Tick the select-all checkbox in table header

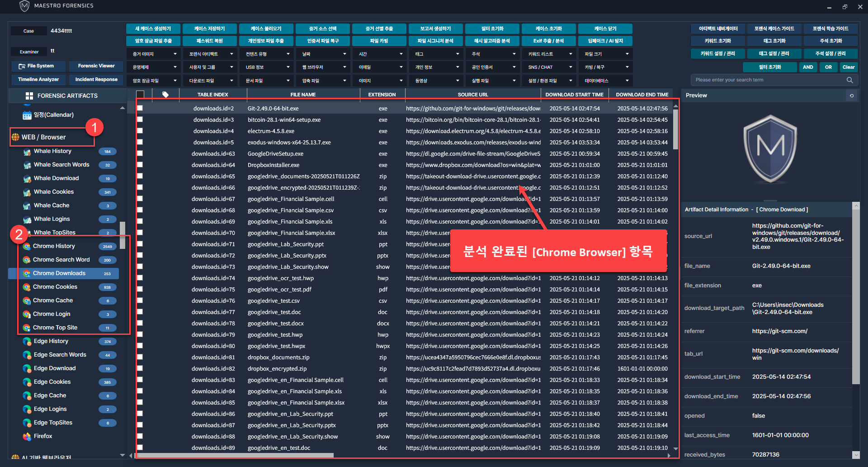point(140,95)
